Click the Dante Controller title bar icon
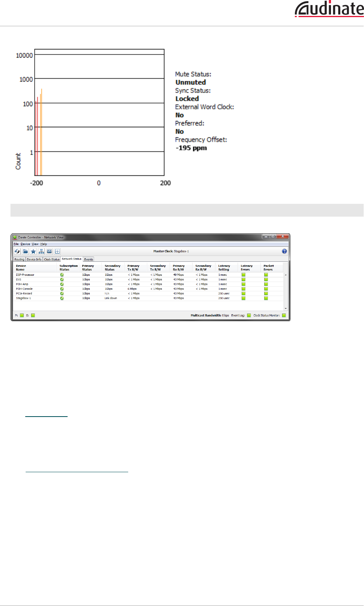 click(15, 237)
